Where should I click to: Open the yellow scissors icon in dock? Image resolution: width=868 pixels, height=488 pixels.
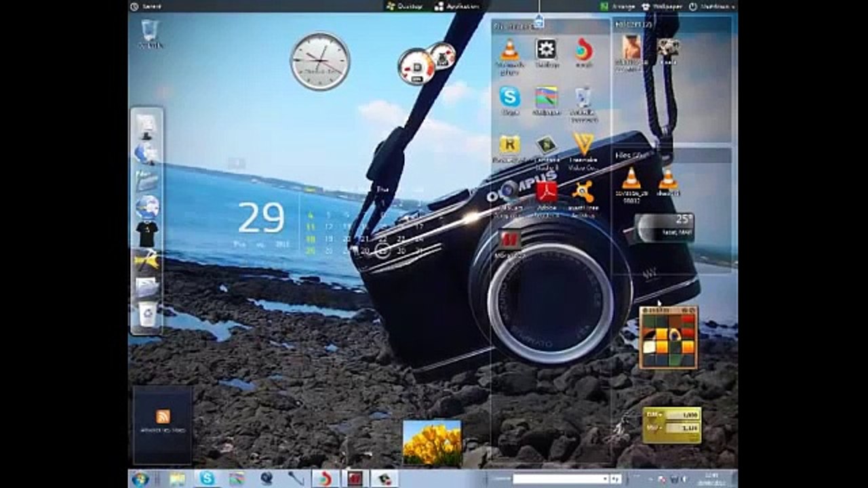pyautogui.click(x=146, y=260)
